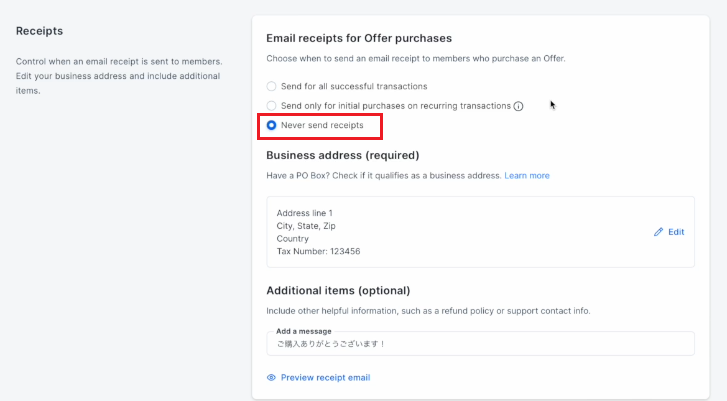
Task: Click the "Edit" text for business address
Action: (x=676, y=232)
